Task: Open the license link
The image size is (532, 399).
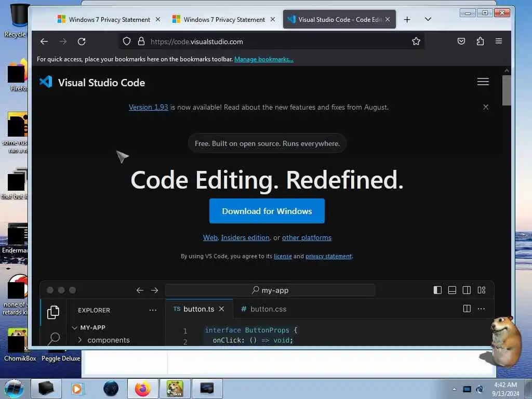Action: tap(283, 256)
